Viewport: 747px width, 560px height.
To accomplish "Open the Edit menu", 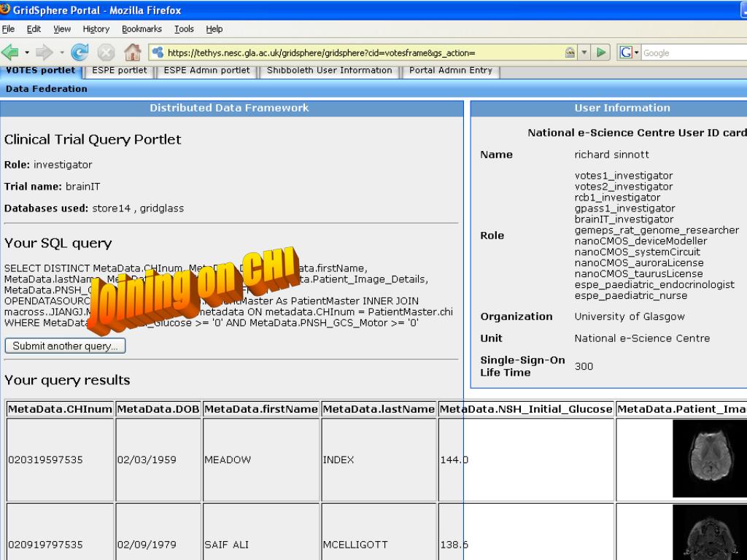I will (34, 29).
